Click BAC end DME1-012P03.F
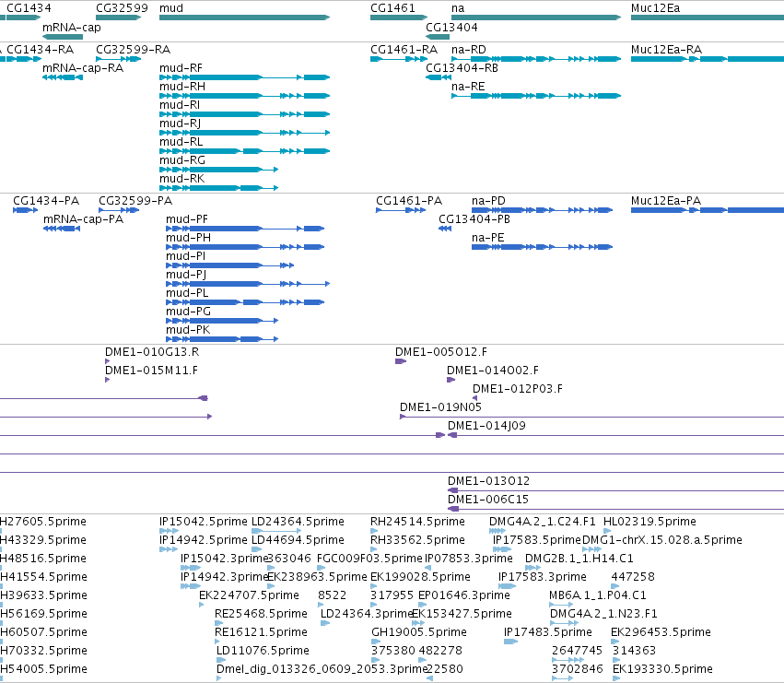 click(475, 398)
